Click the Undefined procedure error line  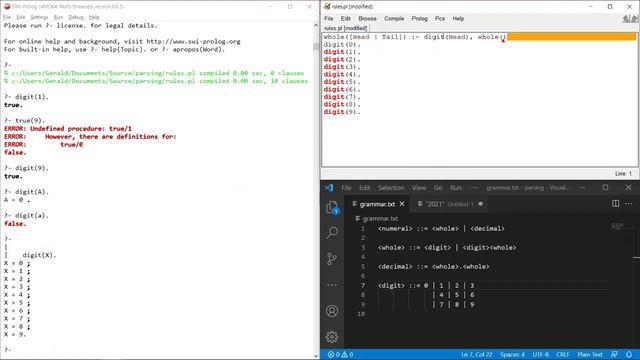coord(68,129)
